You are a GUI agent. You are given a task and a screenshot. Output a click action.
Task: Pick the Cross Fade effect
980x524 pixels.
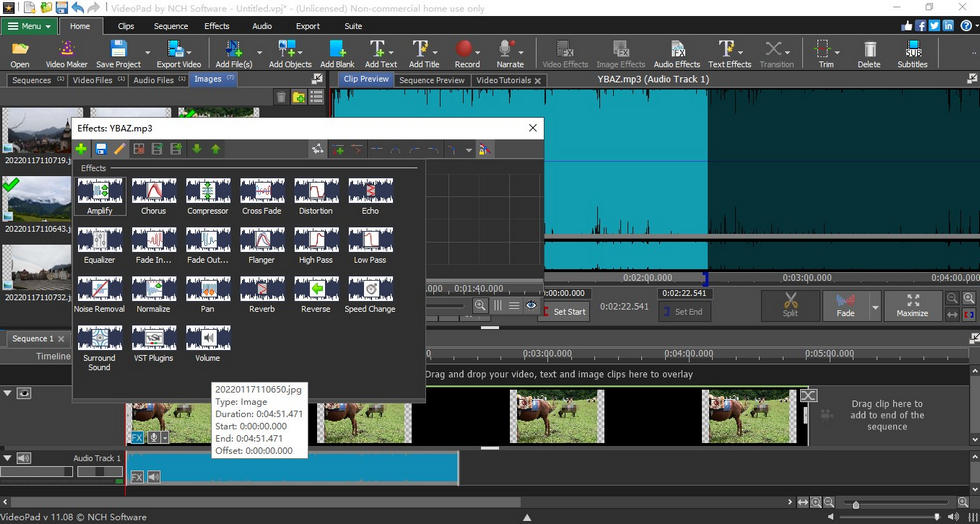tap(262, 196)
